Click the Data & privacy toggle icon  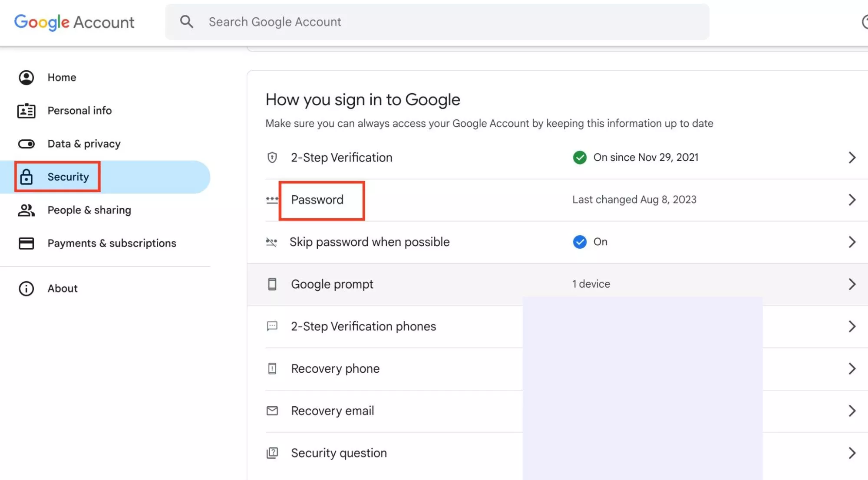coord(26,144)
